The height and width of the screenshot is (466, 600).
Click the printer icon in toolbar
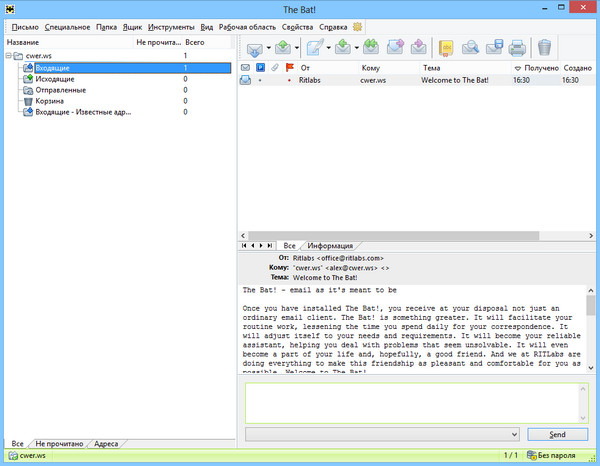(517, 47)
